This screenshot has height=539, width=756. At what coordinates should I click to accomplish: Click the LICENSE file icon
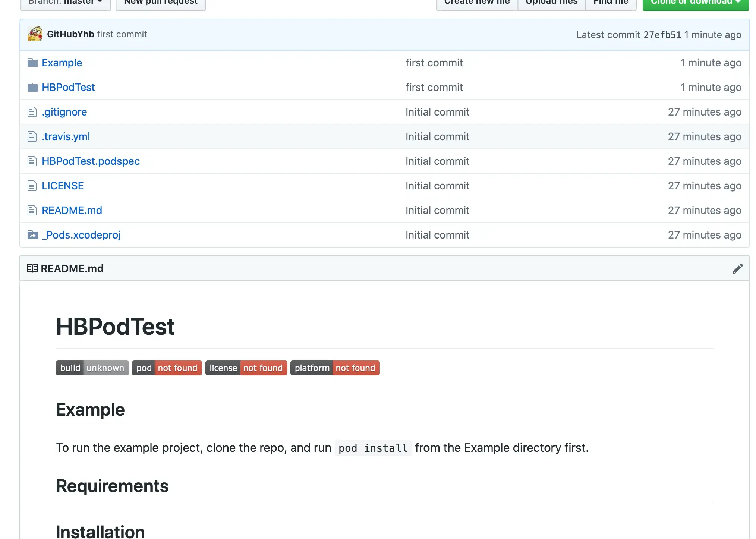[32, 186]
